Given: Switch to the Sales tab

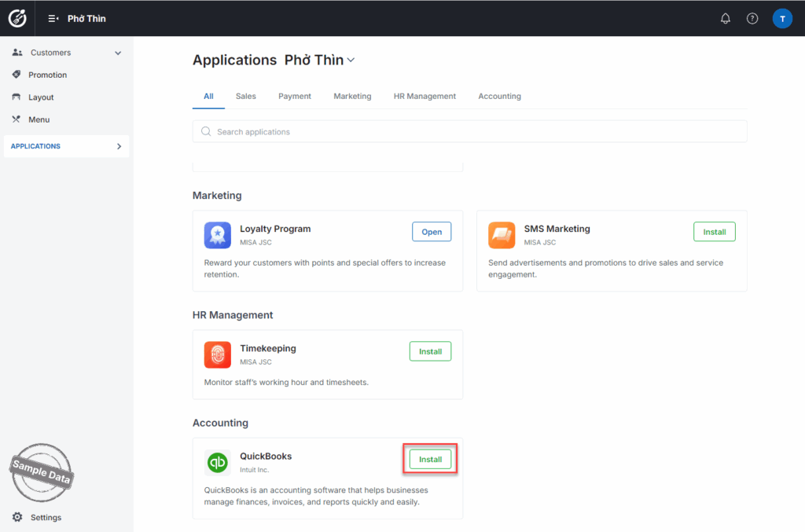Looking at the screenshot, I should pos(245,96).
